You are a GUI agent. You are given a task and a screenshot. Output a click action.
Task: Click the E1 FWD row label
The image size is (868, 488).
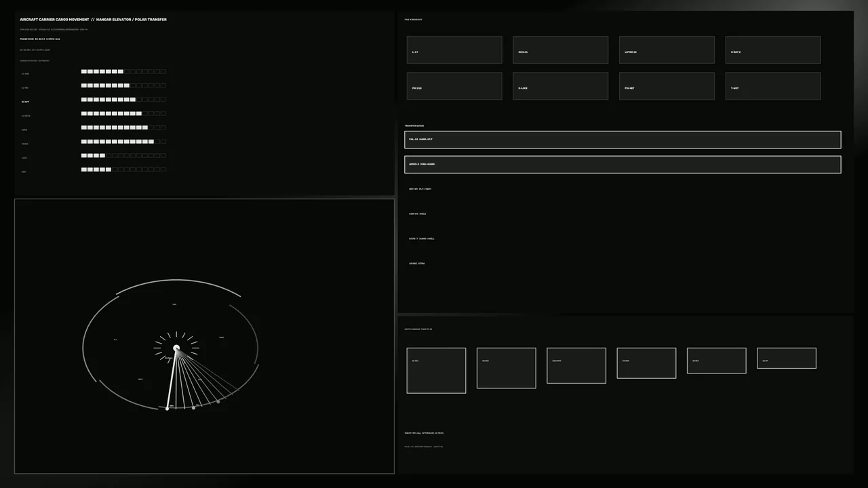click(x=25, y=74)
